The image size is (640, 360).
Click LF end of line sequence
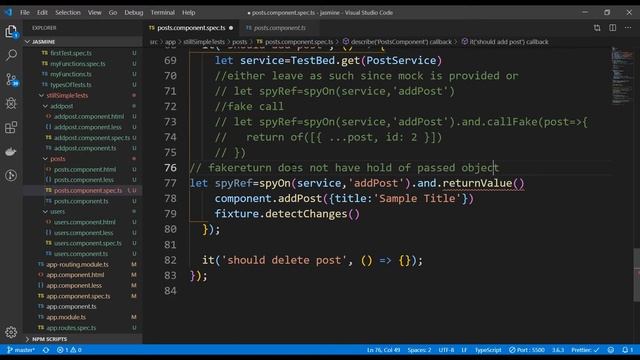tap(464, 350)
